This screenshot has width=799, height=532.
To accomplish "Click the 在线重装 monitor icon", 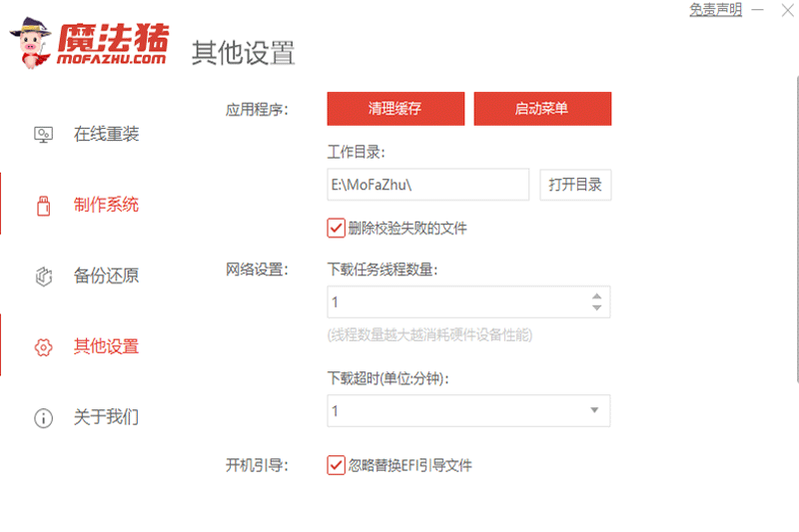I will [x=43, y=134].
